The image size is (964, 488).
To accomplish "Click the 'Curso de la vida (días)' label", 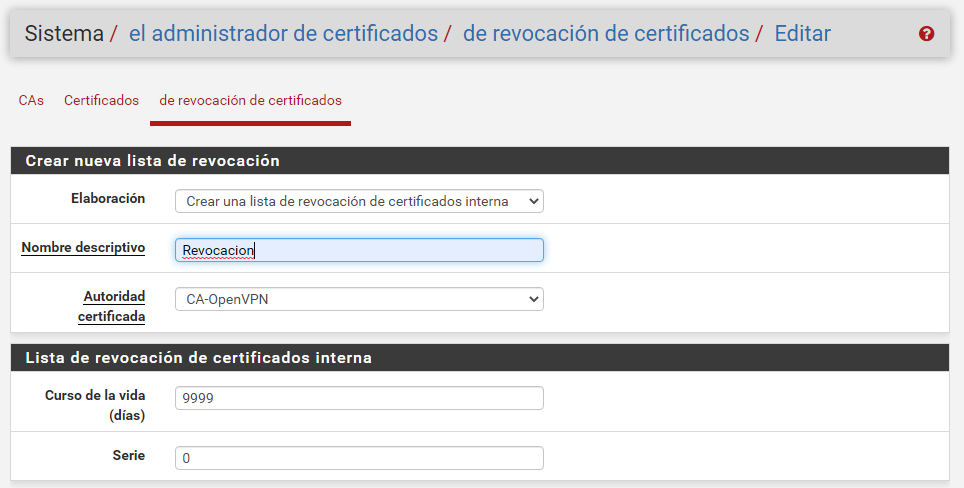I will 95,405.
